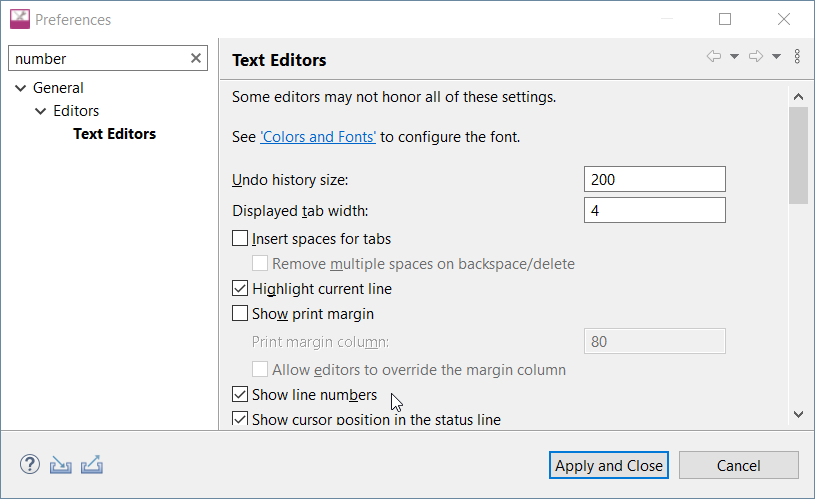
Task: Clear the filter text with the X icon
Action: pos(196,59)
